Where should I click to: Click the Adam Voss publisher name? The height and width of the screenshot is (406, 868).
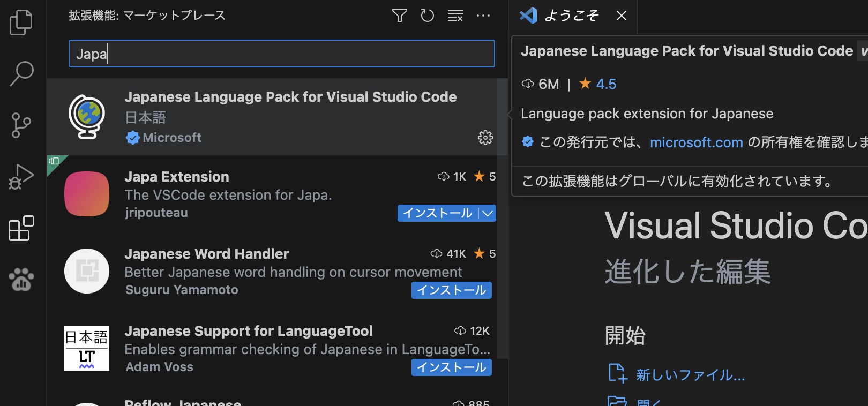(x=159, y=367)
